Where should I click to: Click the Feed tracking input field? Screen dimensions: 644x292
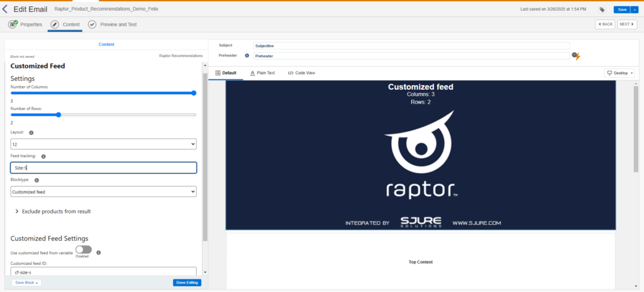coord(103,168)
